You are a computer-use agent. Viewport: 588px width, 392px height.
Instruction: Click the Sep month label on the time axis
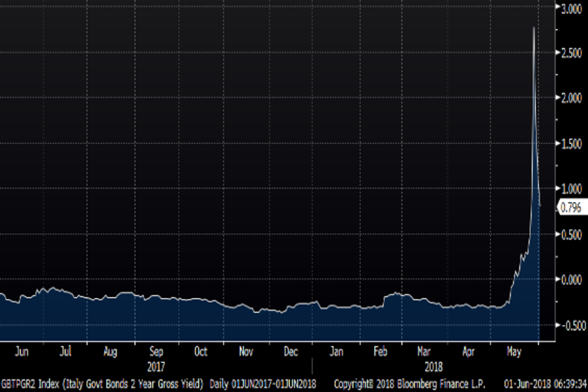click(x=156, y=352)
